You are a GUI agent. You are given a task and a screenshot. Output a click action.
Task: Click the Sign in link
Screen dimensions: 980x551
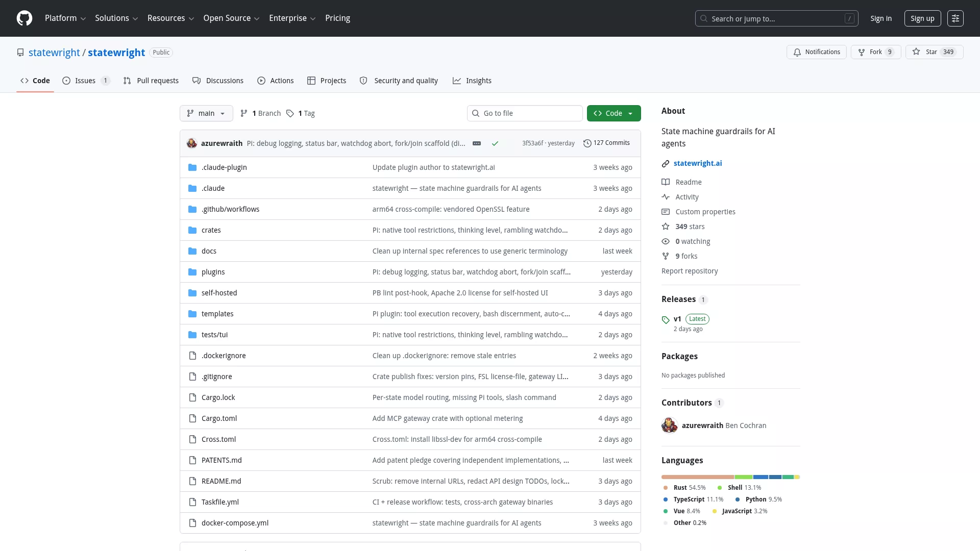pos(881,18)
